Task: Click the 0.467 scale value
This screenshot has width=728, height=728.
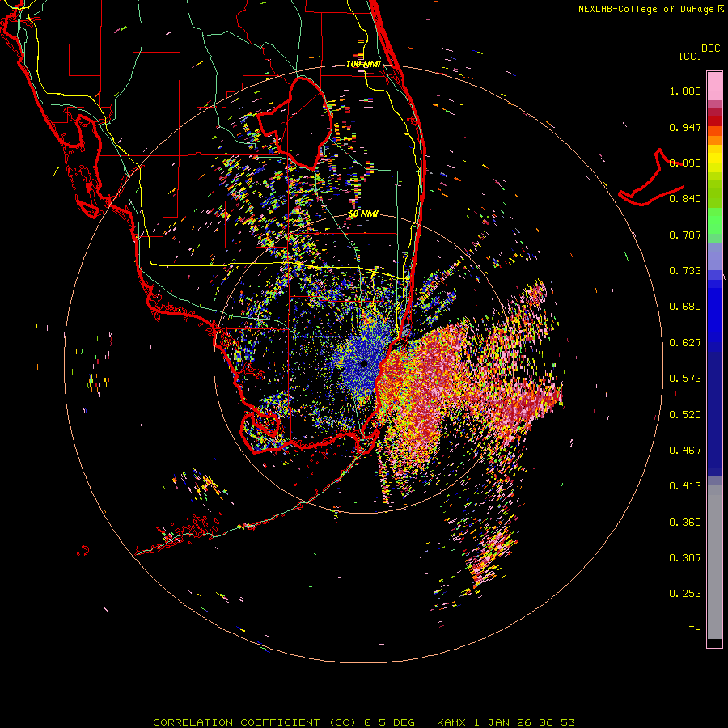Action: [685, 451]
